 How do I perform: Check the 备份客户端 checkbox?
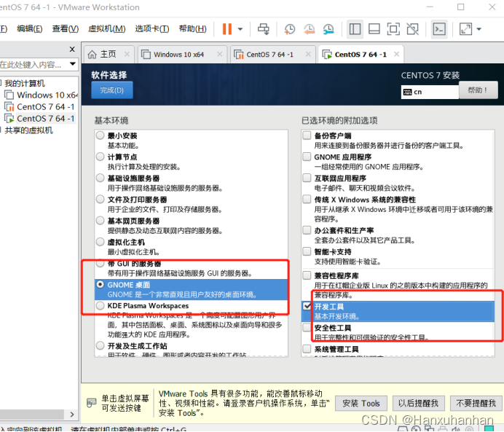[x=307, y=136]
